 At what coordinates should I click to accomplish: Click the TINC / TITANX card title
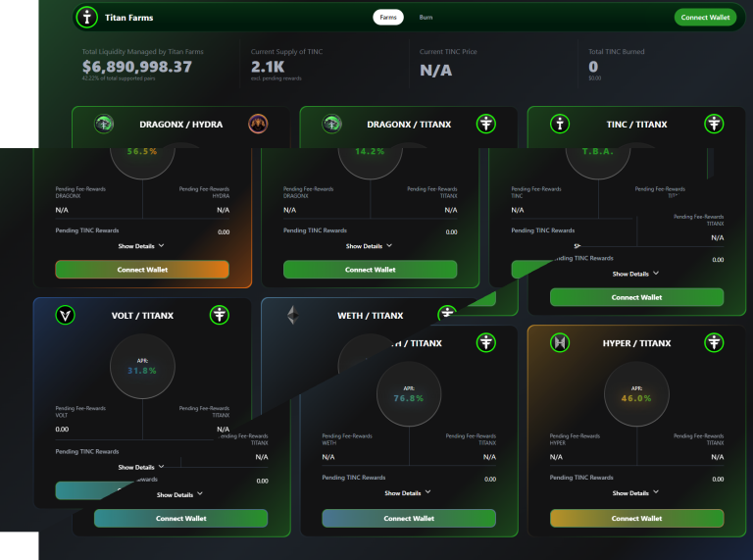636,125
